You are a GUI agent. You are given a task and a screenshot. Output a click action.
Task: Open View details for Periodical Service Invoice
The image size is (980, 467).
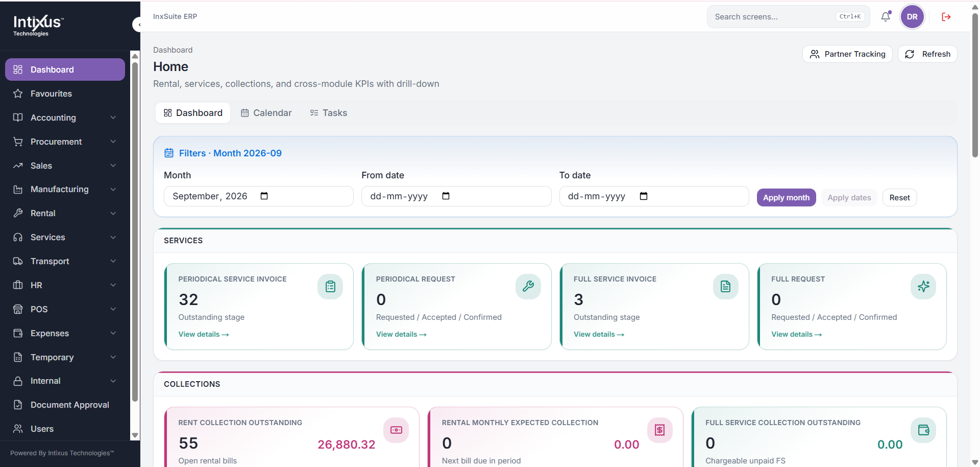[204, 334]
